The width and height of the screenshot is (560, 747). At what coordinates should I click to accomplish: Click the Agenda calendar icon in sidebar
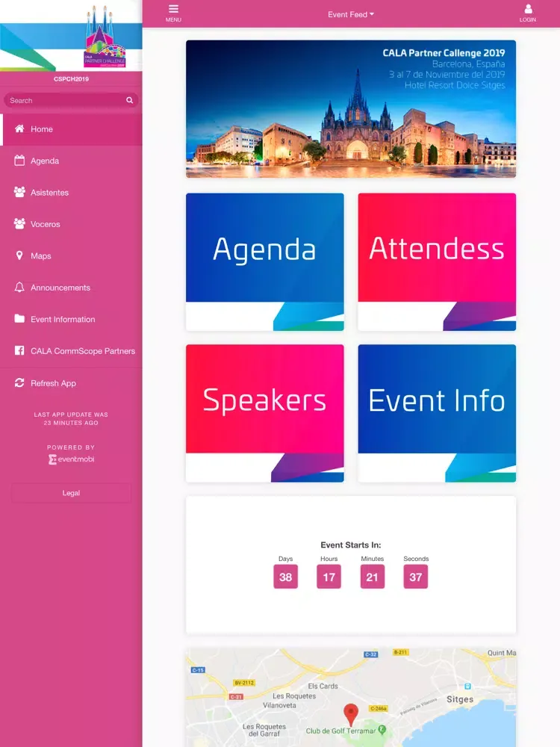click(x=19, y=161)
